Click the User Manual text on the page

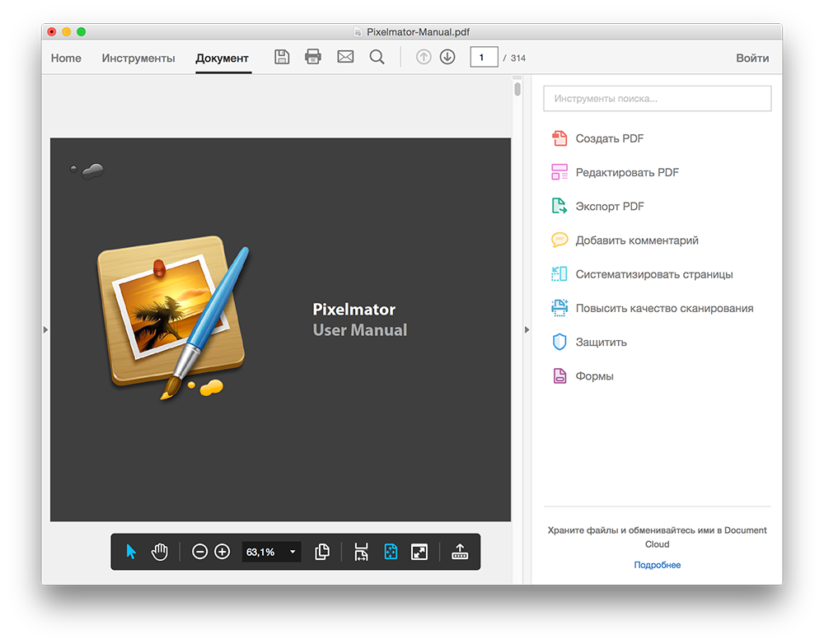coord(360,330)
